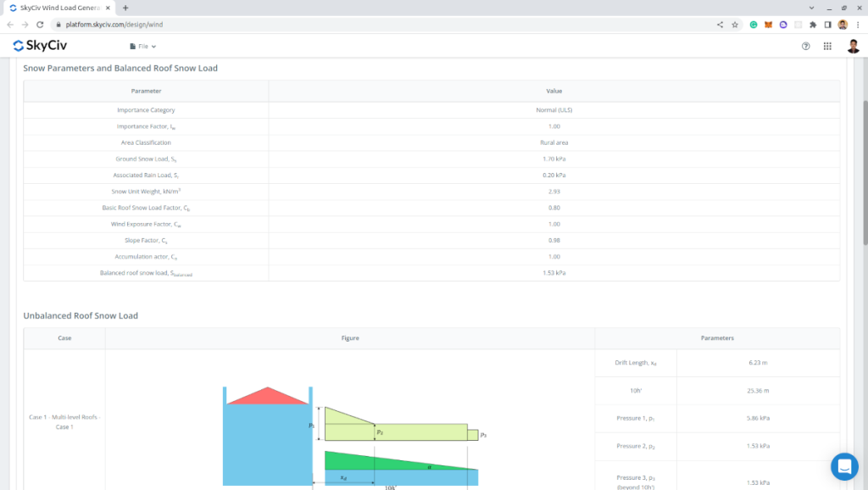Open the SkyCiv help icon

click(x=805, y=46)
